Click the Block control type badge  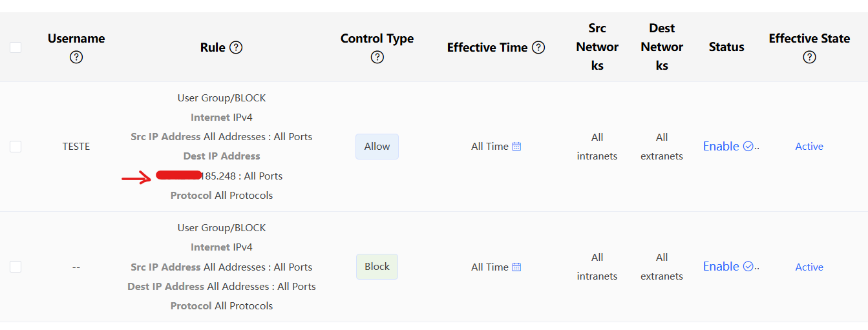pos(377,267)
